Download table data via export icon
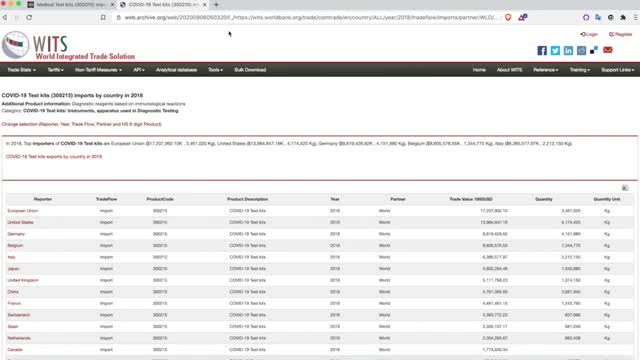 point(625,188)
